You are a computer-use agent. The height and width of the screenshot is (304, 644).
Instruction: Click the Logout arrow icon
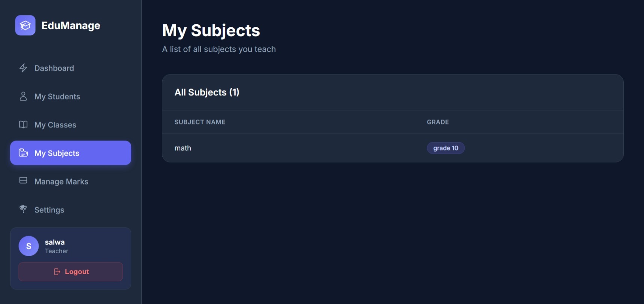[57, 272]
